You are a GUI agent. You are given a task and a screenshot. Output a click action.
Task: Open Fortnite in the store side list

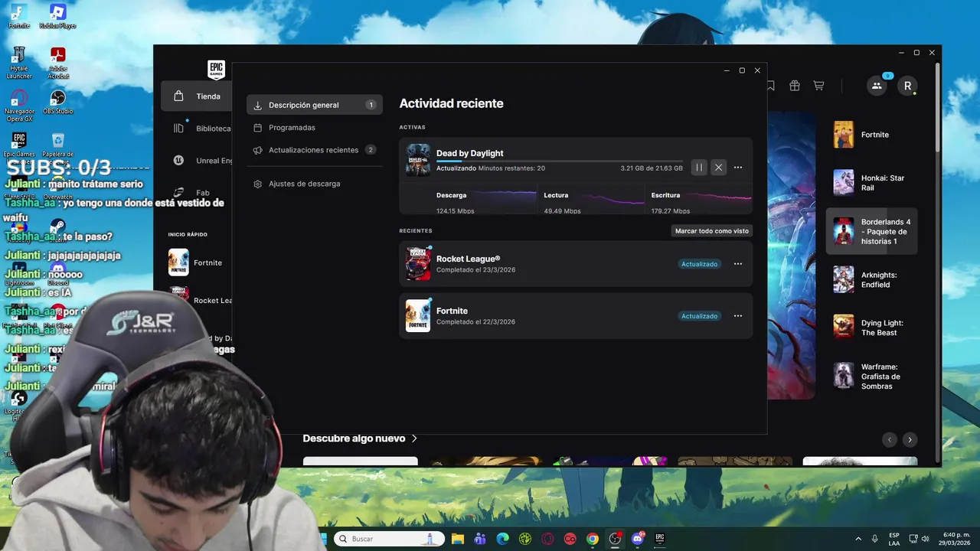coord(871,135)
